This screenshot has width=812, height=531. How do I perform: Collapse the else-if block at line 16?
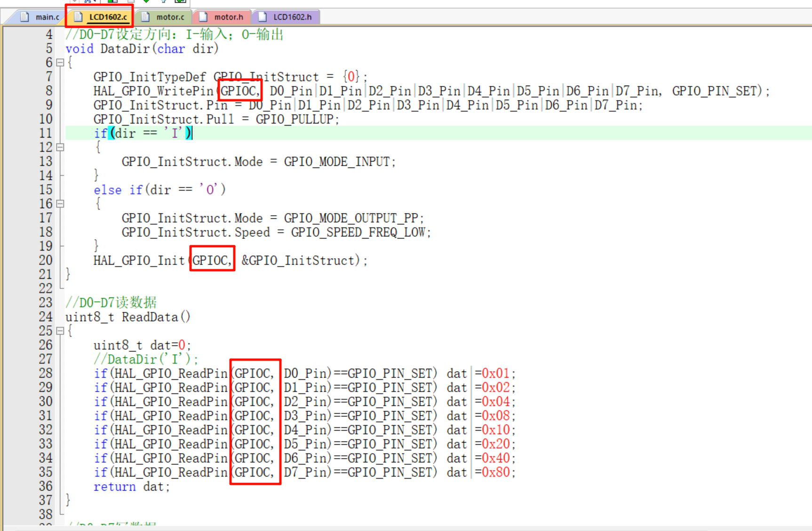click(59, 203)
